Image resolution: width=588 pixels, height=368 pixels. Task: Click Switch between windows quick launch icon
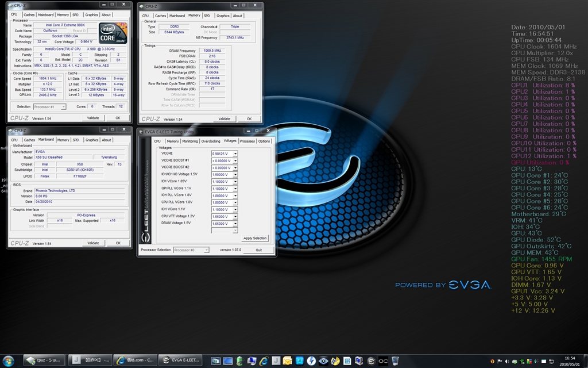point(215,361)
